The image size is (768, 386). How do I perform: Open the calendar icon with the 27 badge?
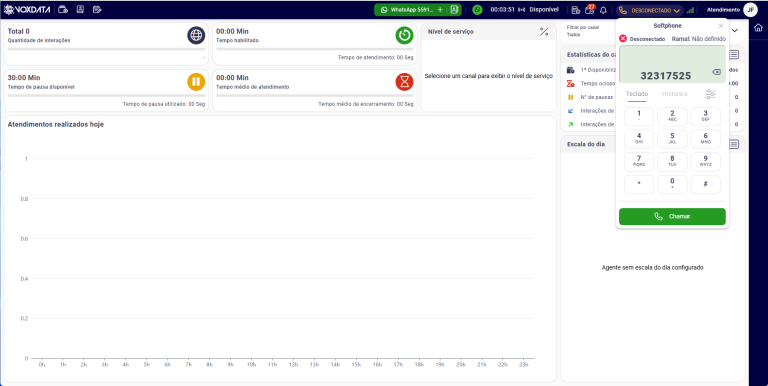(589, 9)
